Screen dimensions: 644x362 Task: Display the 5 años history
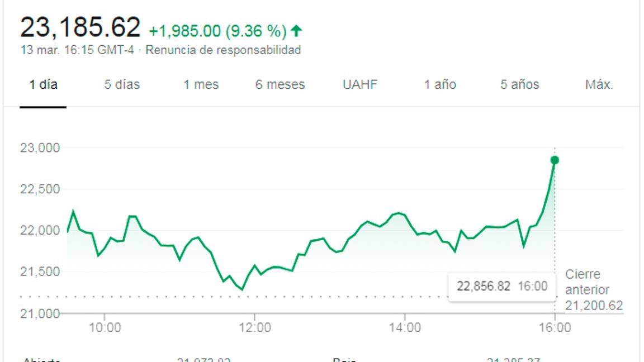(x=519, y=84)
